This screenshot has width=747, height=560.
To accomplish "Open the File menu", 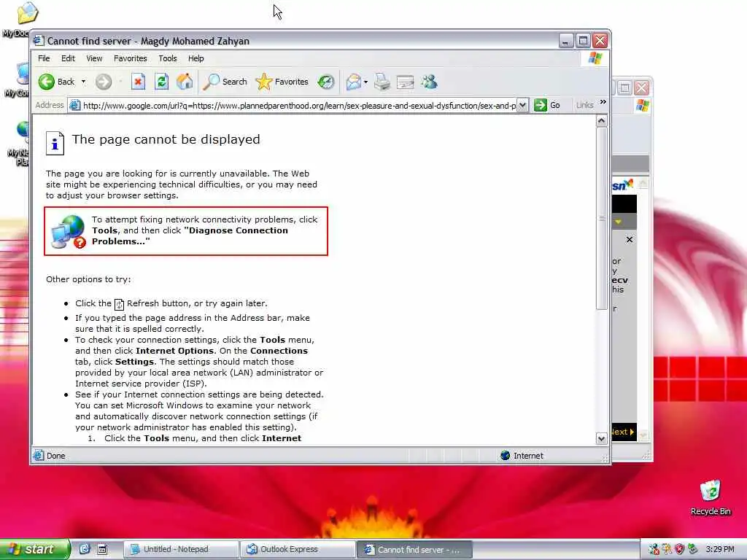I will tap(44, 58).
